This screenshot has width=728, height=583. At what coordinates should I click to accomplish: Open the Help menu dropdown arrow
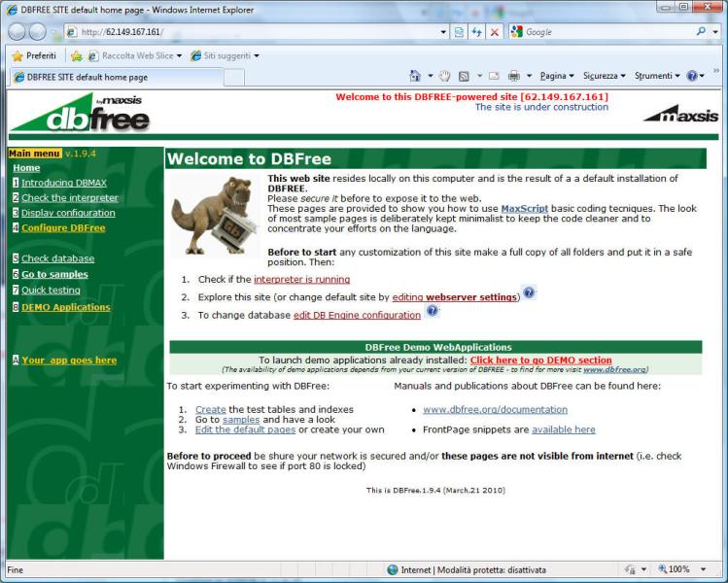702,76
